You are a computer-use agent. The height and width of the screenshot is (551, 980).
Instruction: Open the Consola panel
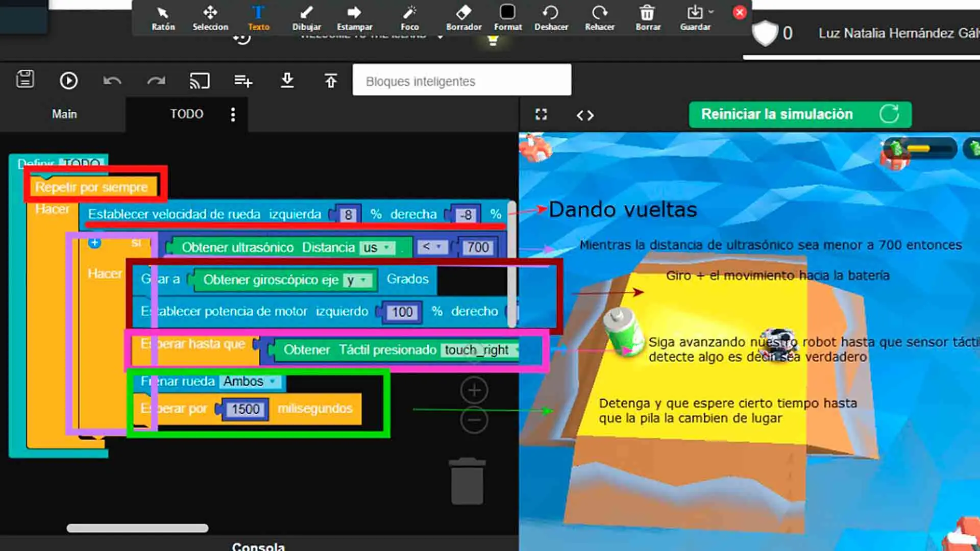coord(258,546)
